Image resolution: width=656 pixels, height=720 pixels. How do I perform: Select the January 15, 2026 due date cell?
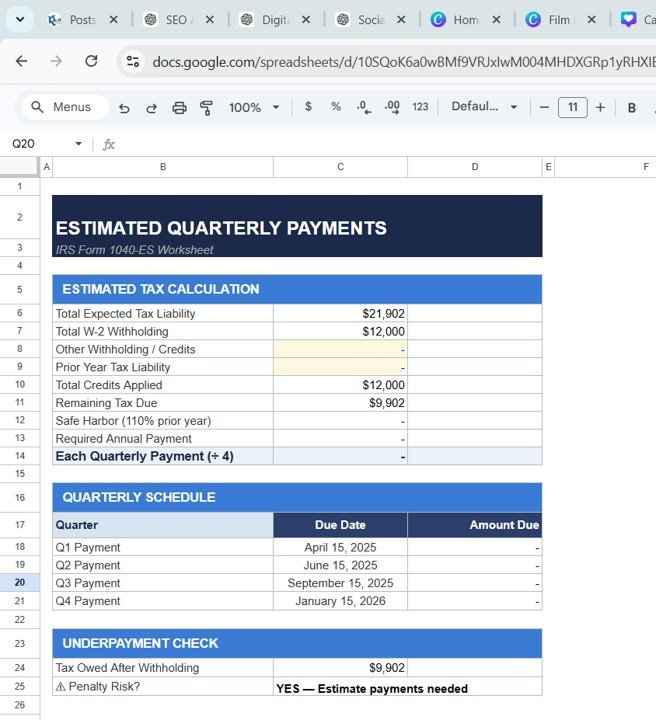point(340,601)
